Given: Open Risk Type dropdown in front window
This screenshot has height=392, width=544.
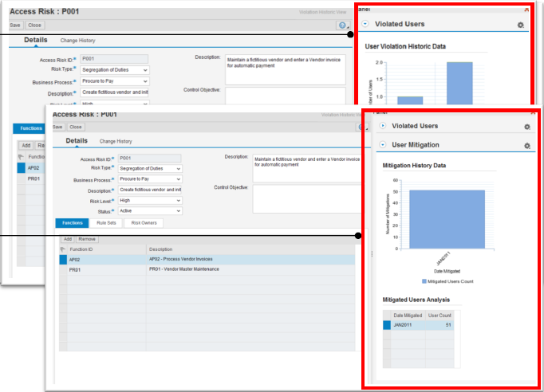Looking at the screenshot, I should click(150, 168).
